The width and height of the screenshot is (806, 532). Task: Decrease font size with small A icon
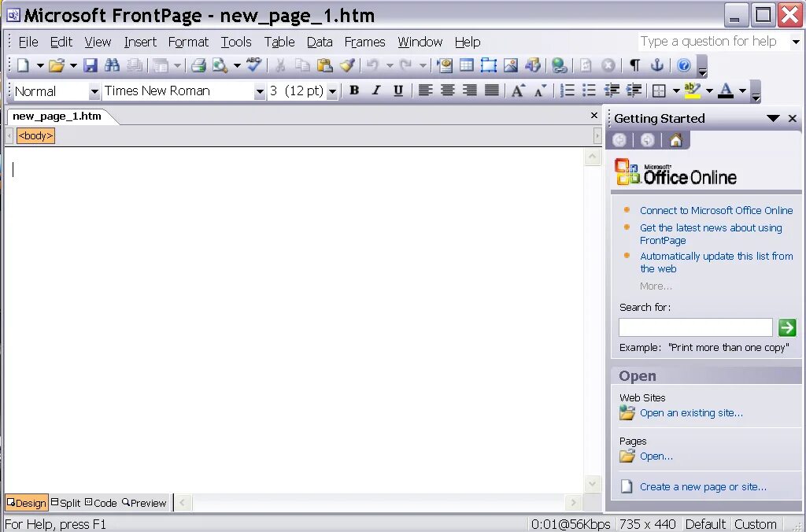[x=540, y=91]
